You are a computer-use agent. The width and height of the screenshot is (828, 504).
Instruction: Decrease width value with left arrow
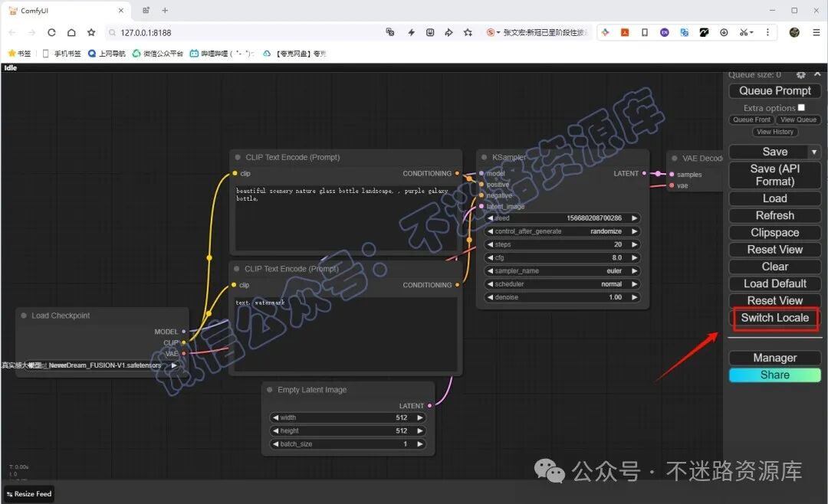coord(275,417)
